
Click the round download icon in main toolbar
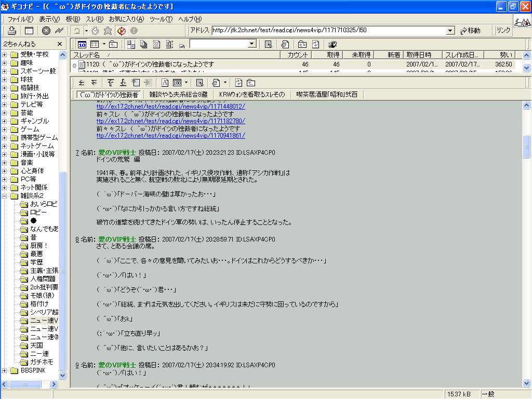point(12,31)
